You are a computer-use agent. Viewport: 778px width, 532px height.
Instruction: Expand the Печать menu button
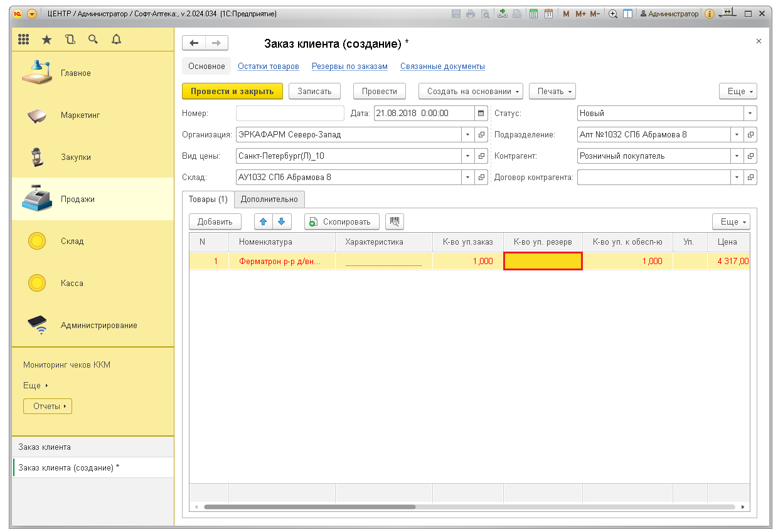552,92
